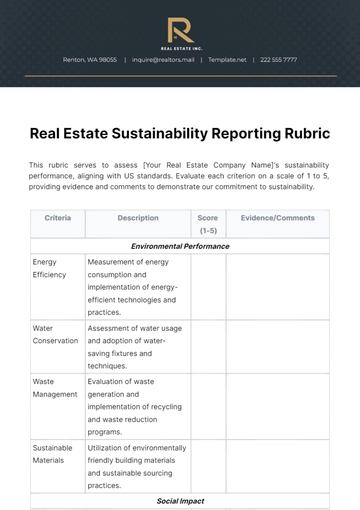Screen dimensions: 360x510
Task: Open the Template.net link in header
Action: tap(227, 60)
